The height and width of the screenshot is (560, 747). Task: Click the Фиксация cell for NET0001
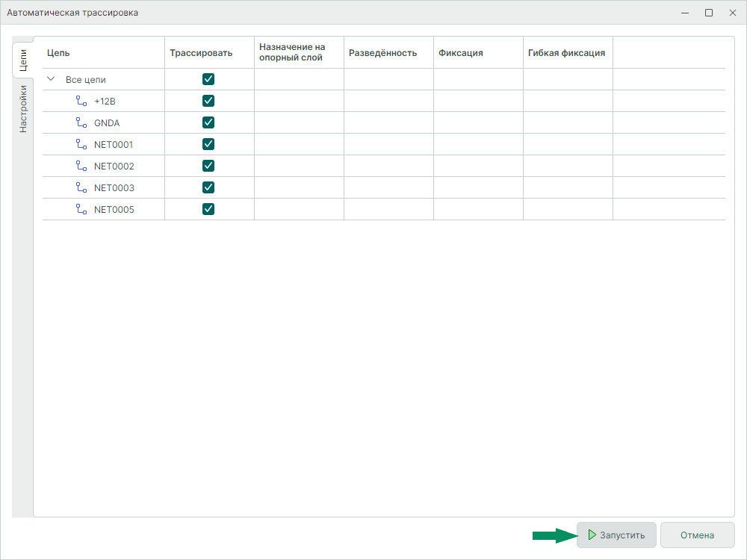[478, 144]
